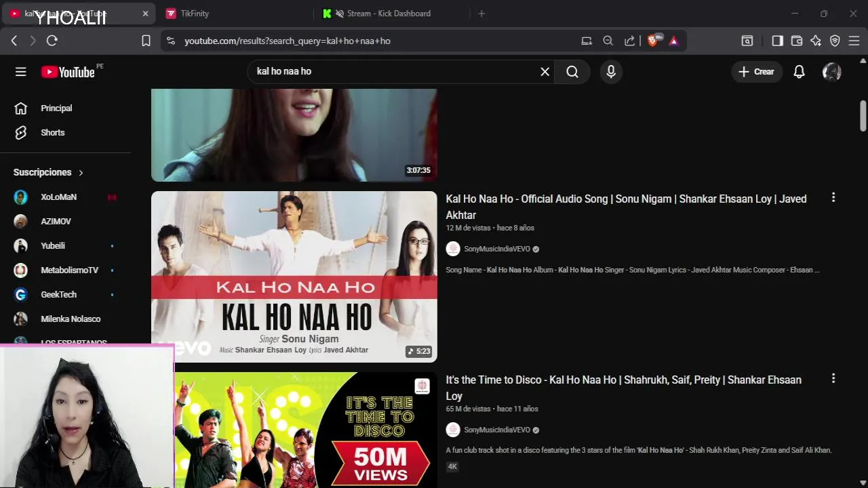Toggle the browser sidebar panel
This screenshot has height=488, width=868.
pos(778,41)
